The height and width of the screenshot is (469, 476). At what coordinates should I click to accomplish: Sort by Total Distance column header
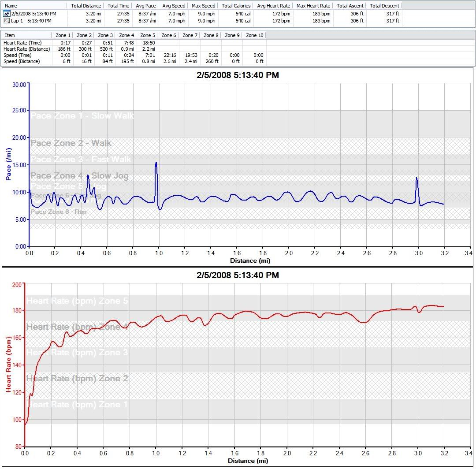click(x=86, y=6)
